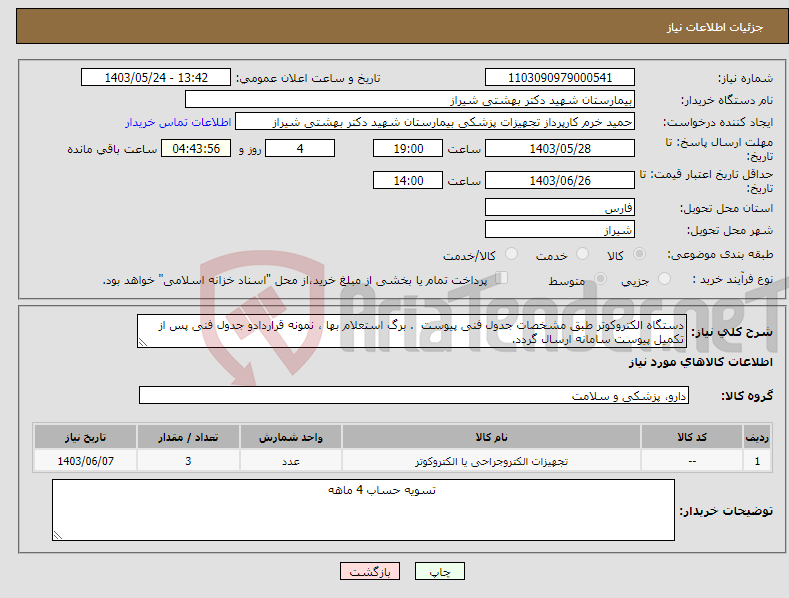This screenshot has width=789, height=598.
Task: Click the remaining days field showing 4
Action: click(x=300, y=148)
